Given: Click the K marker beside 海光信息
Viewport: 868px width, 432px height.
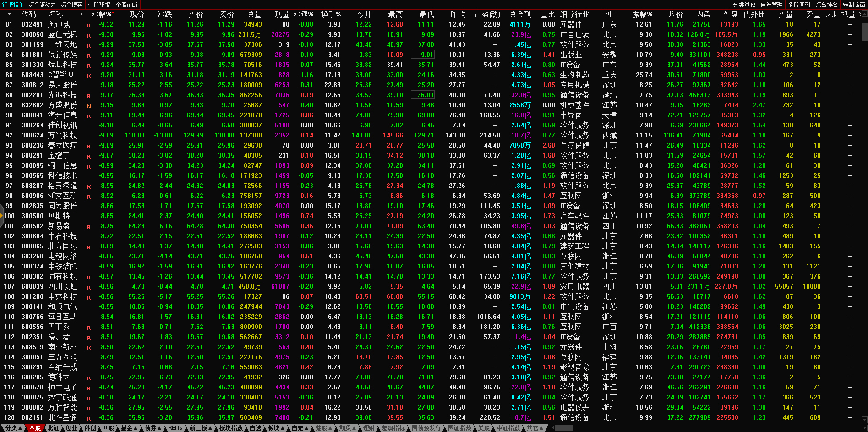Looking at the screenshot, I should [x=89, y=116].
